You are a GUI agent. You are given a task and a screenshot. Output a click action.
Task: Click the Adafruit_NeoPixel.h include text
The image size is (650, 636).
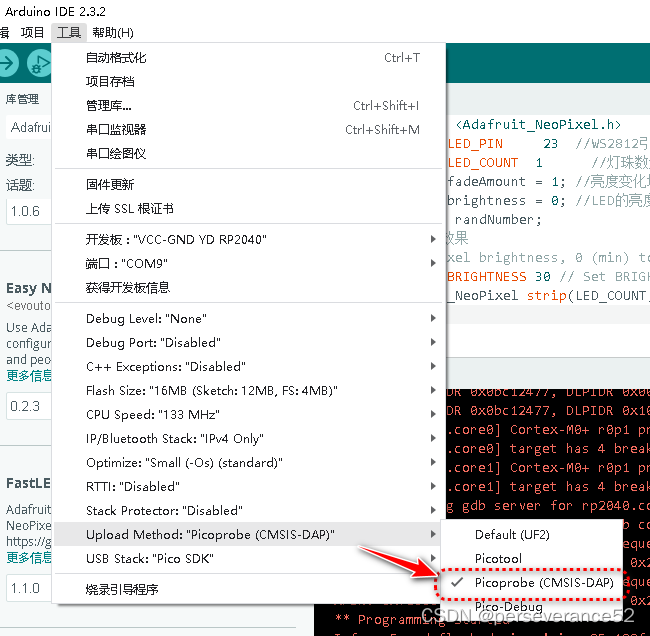click(x=538, y=125)
